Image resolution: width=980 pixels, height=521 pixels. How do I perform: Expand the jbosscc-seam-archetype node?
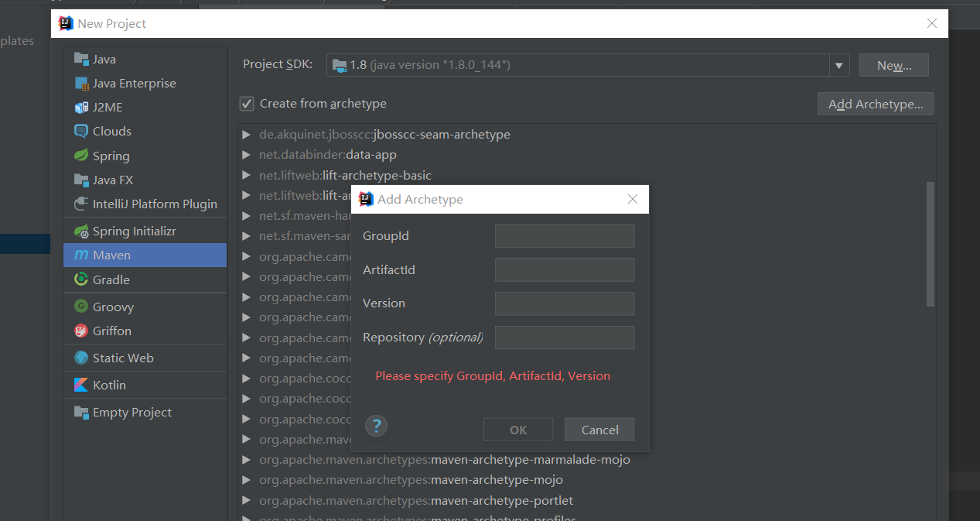(x=247, y=135)
